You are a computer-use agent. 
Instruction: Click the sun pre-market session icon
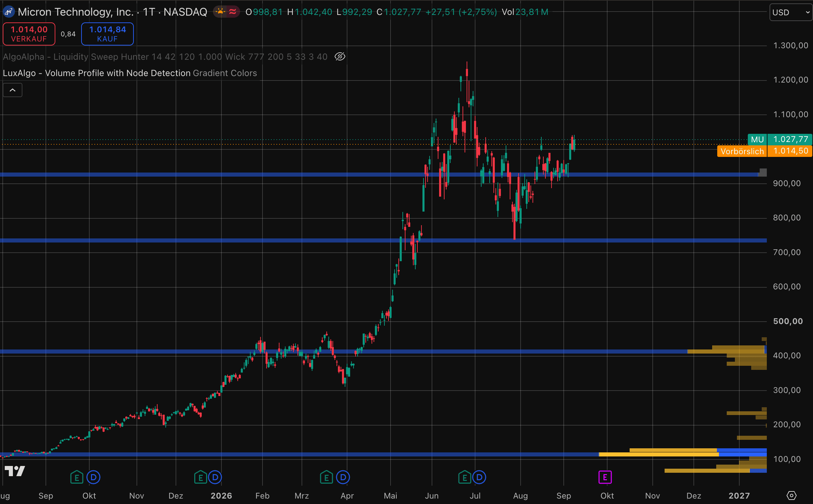click(220, 12)
